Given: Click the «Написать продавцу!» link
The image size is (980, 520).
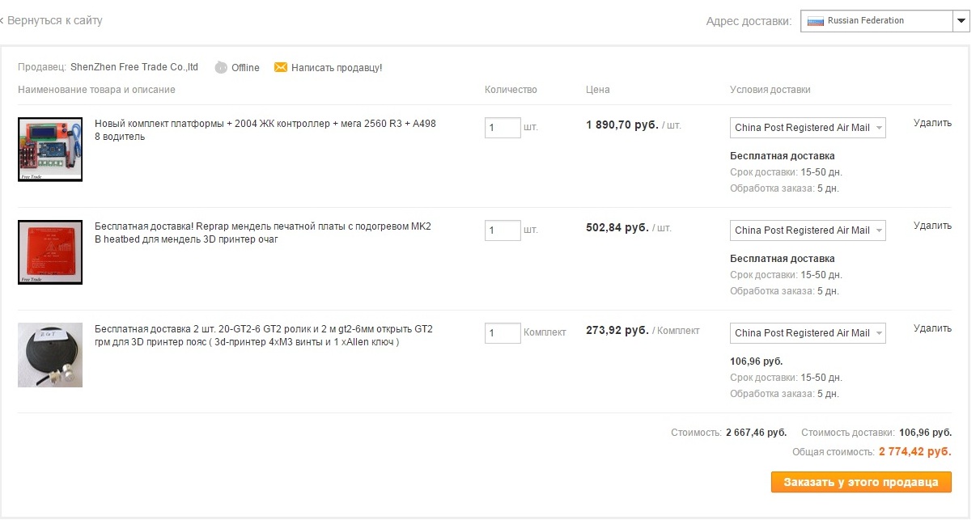Looking at the screenshot, I should point(337,68).
